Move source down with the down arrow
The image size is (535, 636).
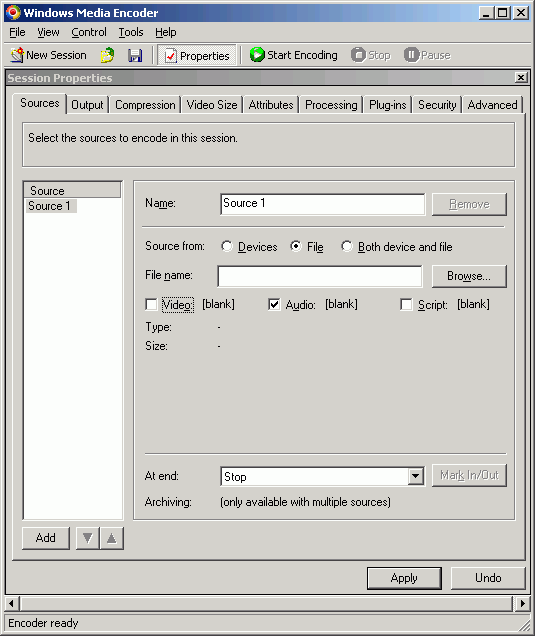(88, 538)
